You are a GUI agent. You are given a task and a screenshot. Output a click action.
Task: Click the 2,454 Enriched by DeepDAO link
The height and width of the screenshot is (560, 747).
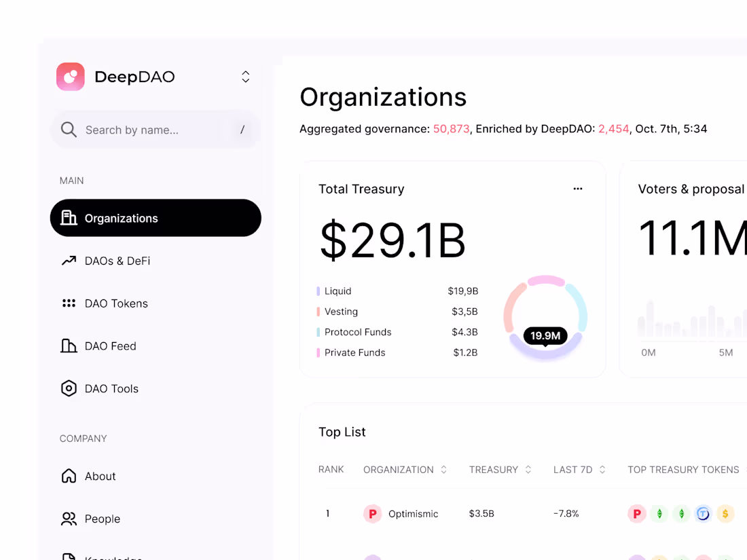click(x=613, y=129)
